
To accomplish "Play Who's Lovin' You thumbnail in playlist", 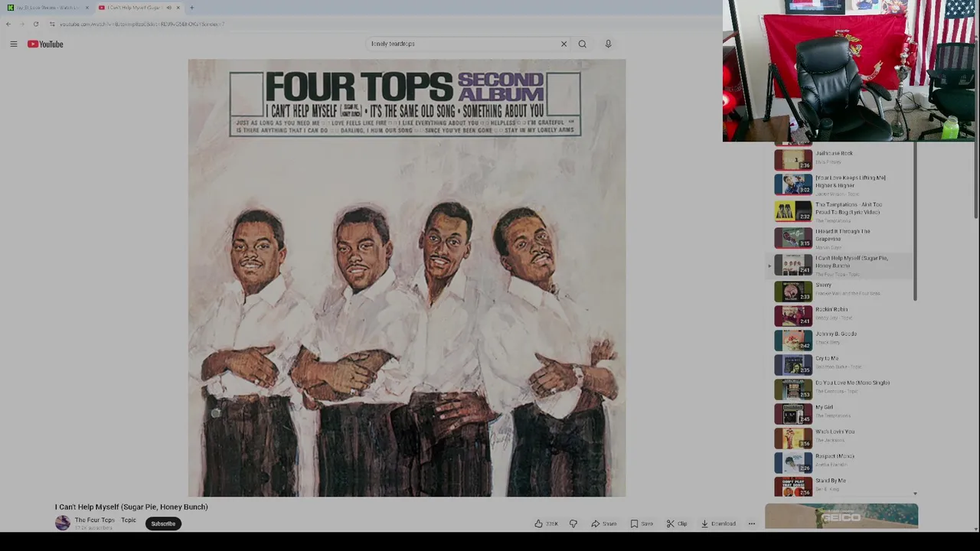I will click(x=793, y=438).
